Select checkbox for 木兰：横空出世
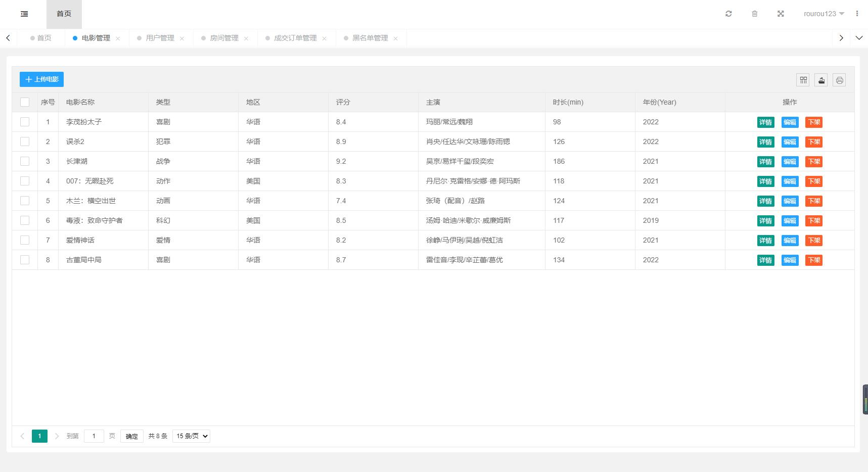Screen dimensions: 868x472 (x=25, y=201)
